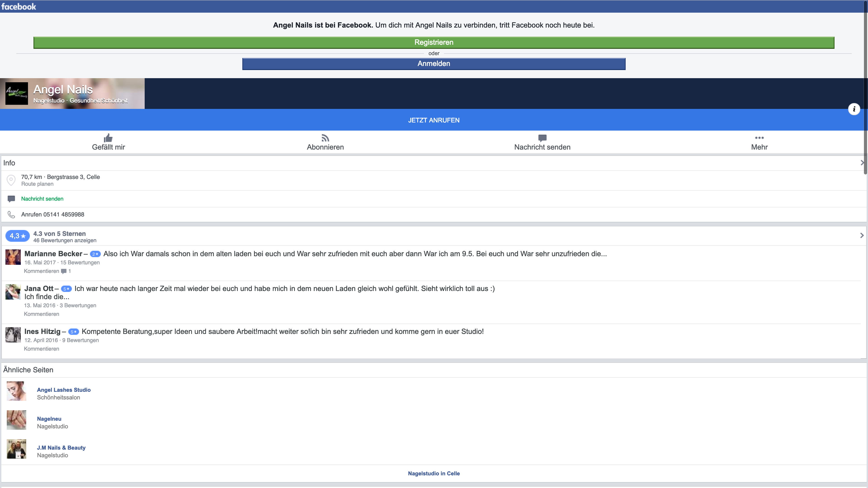Click Nagelstudio in Celle link
Viewport: 868px width, 488px height.
click(434, 474)
